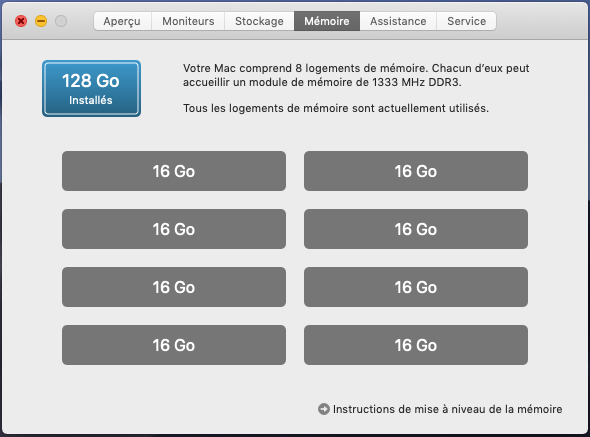590x437 pixels.
Task: Open the Moniteurs tab
Action: click(x=188, y=21)
